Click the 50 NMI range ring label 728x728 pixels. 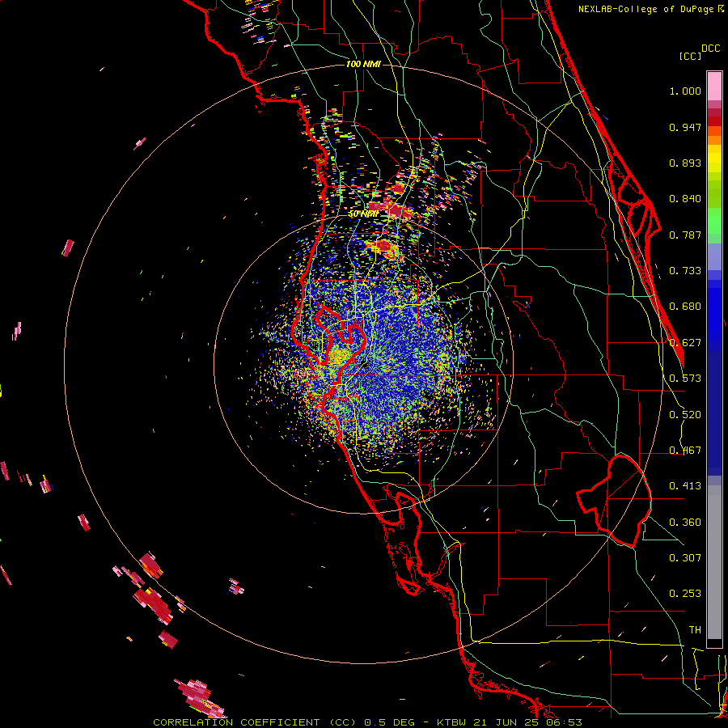(363, 214)
